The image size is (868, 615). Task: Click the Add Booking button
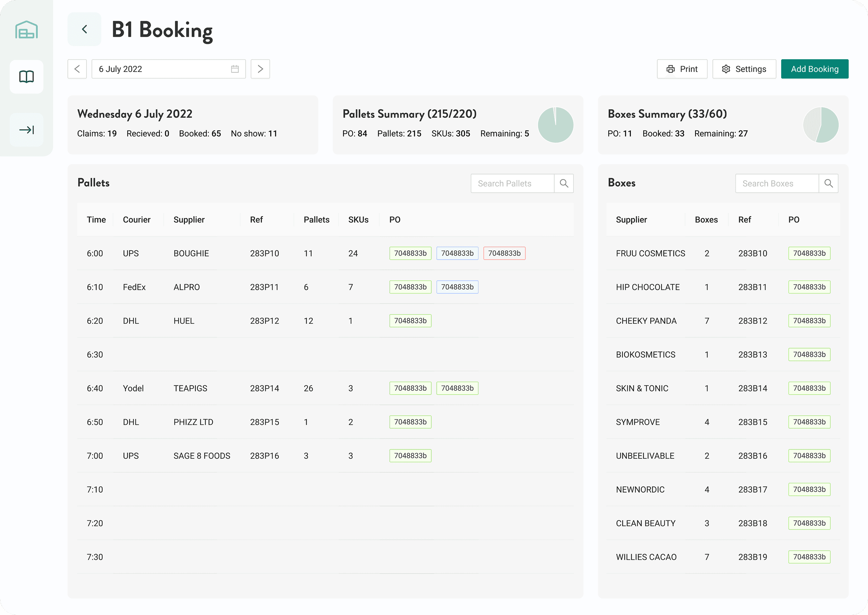[815, 69]
